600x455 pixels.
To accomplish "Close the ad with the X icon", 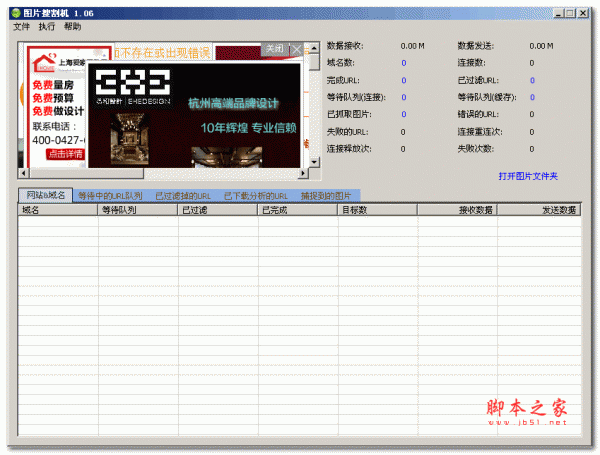I will (297, 49).
